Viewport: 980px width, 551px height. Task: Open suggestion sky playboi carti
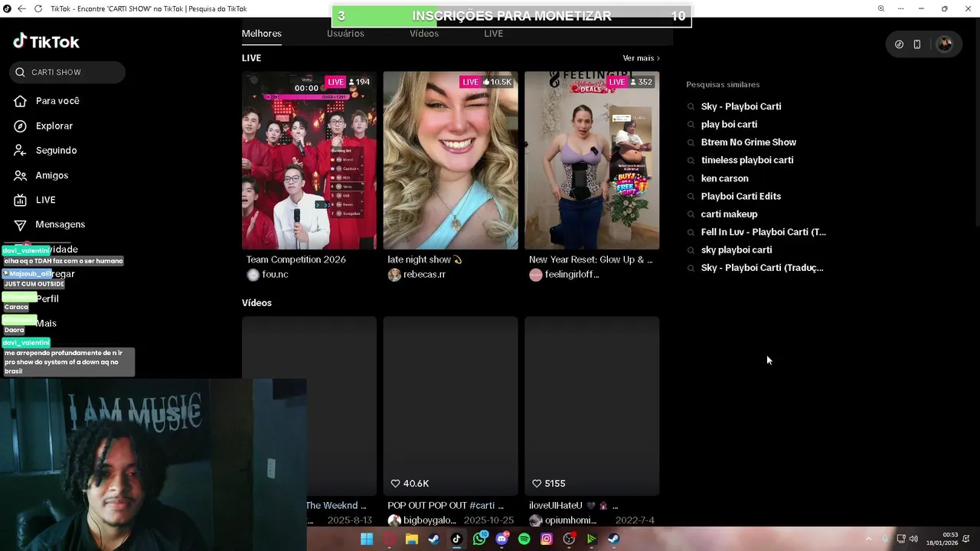736,250
